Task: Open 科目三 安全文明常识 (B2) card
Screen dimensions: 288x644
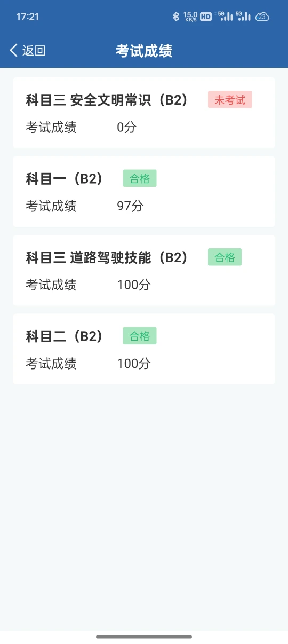Action: (144, 113)
